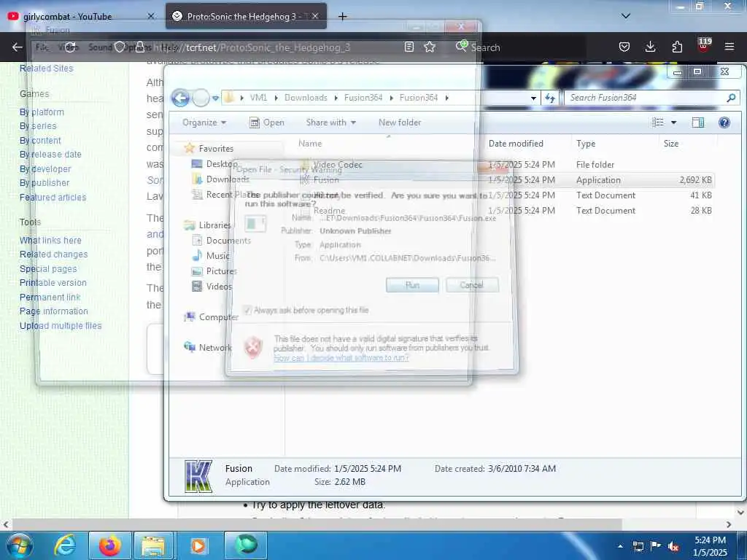Open the Windows Start orb
The width and height of the screenshot is (747, 560).
19,545
